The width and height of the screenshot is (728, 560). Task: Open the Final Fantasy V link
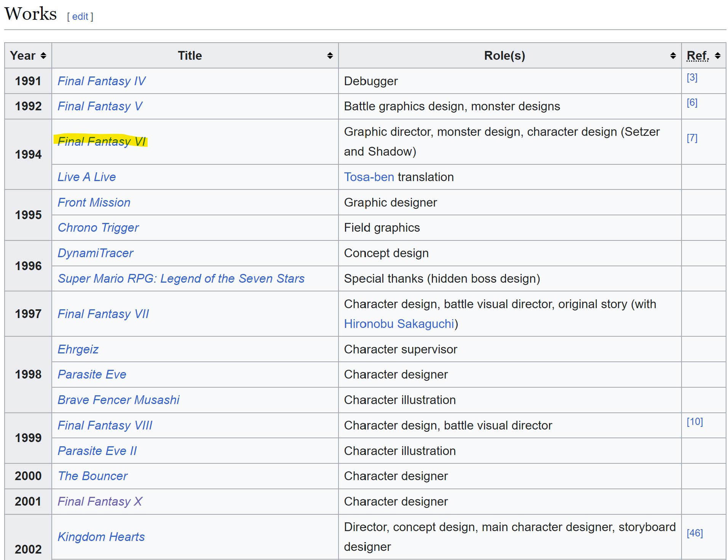click(100, 106)
